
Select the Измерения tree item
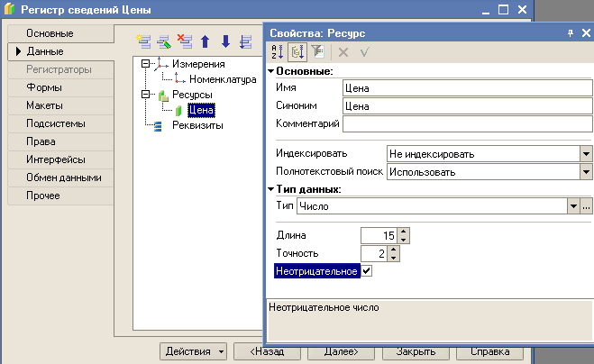coord(198,64)
